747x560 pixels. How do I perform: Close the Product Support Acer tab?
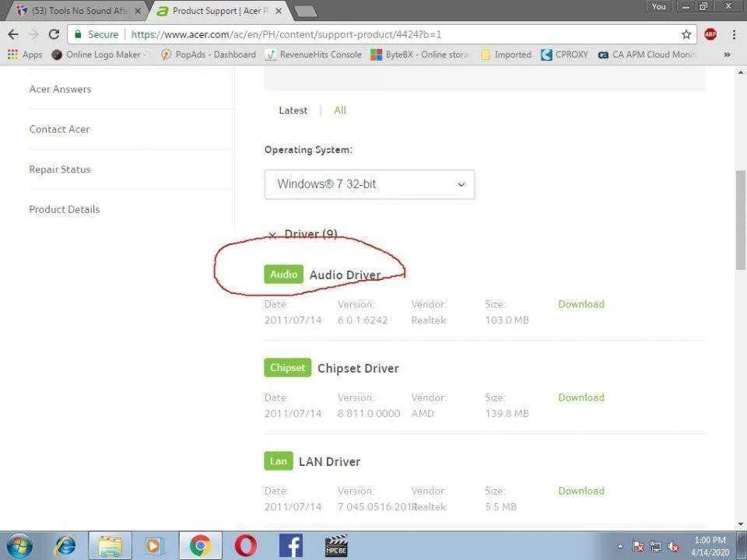click(279, 11)
